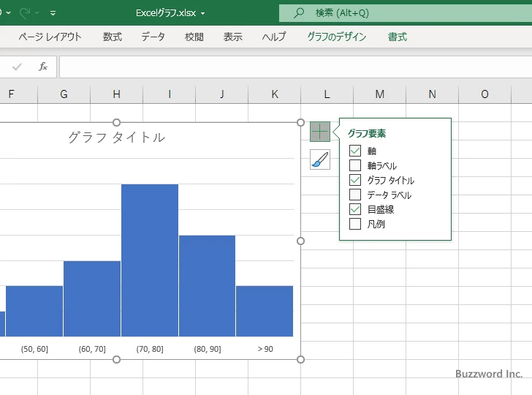Image resolution: width=532 pixels, height=395 pixels.
Task: Click into the formula bar field
Action: [x=295, y=67]
